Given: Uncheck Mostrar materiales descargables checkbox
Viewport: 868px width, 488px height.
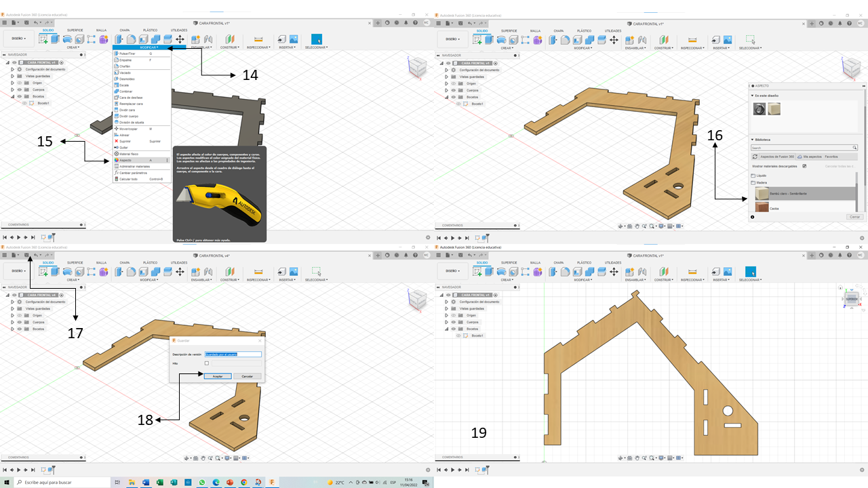Looking at the screenshot, I should 804,166.
